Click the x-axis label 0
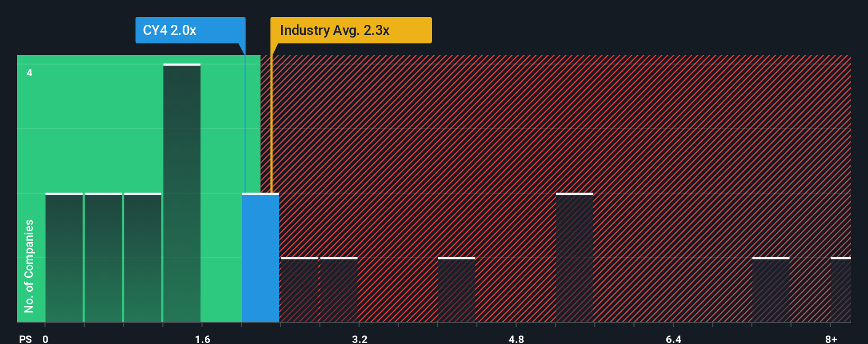The width and height of the screenshot is (868, 344). coord(46,339)
